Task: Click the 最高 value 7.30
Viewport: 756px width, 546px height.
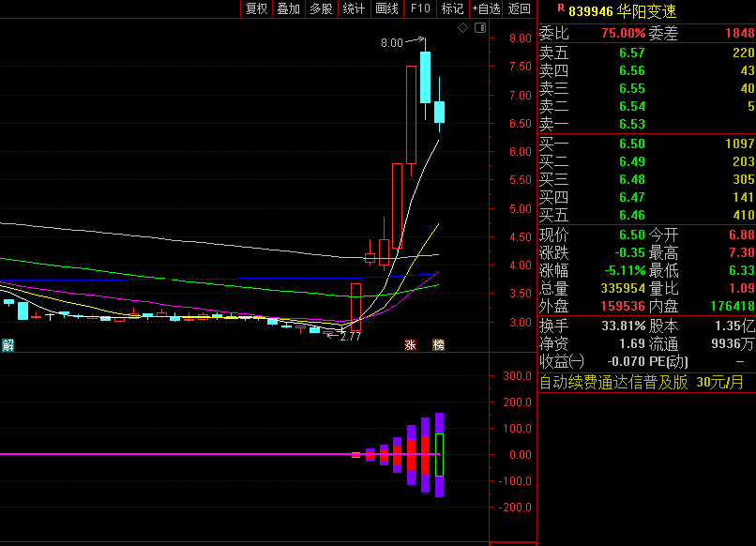Action: tap(742, 252)
